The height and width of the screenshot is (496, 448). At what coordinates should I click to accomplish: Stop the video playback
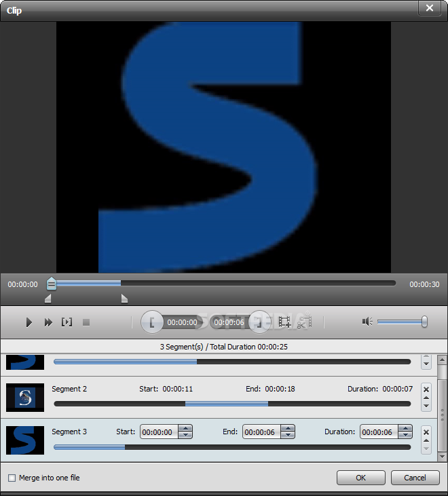[86, 322]
